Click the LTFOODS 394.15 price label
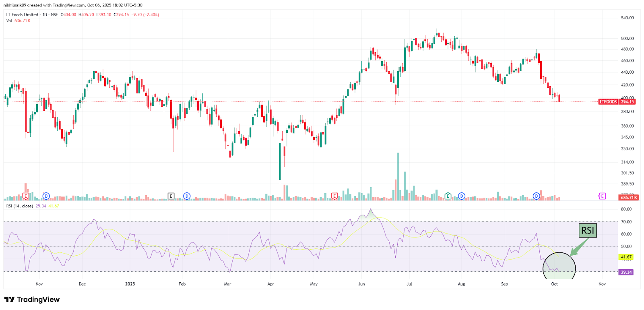 (x=617, y=102)
